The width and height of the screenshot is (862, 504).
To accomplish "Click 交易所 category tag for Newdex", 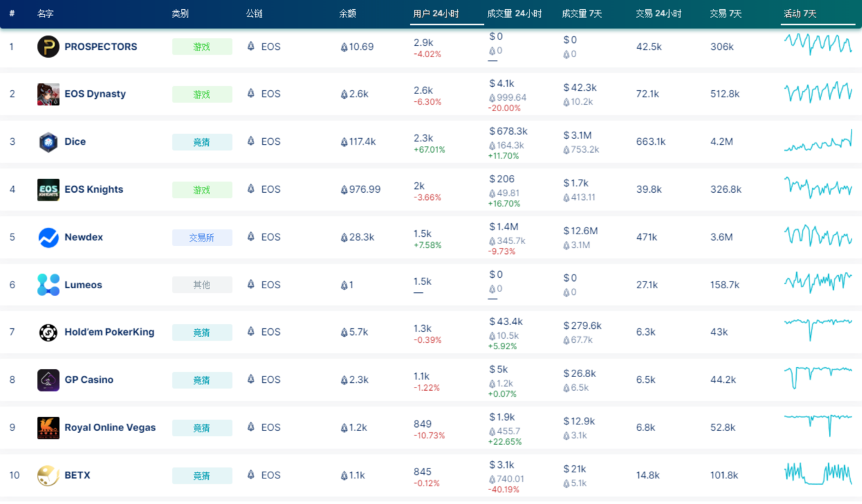I will click(202, 238).
